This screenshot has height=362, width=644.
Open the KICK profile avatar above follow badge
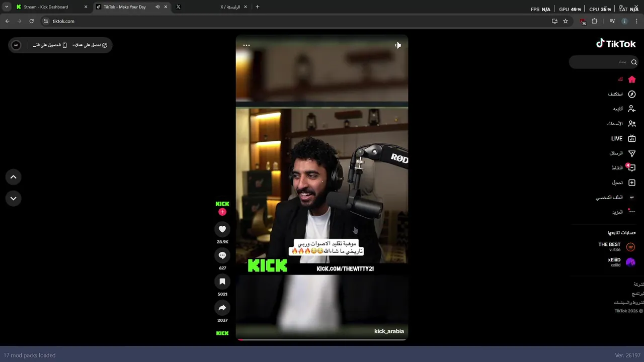[222, 204]
